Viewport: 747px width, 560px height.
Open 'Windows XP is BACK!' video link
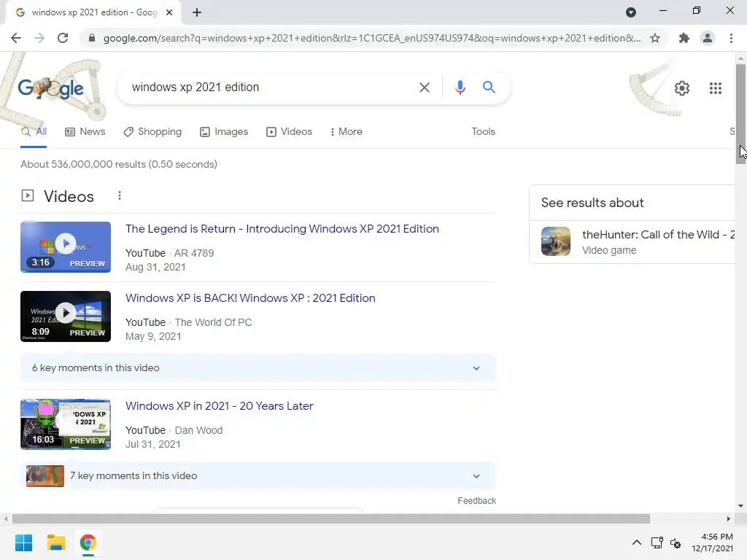pos(250,298)
